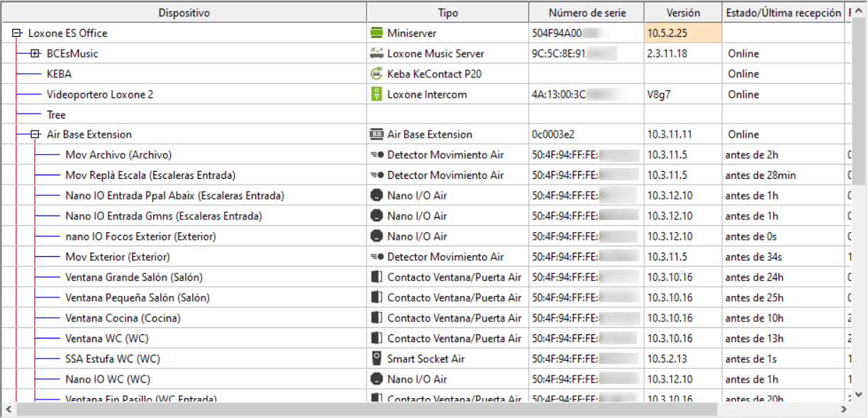868x418 pixels.
Task: Collapse the Loxone ES Office tree node
Action: pyautogui.click(x=17, y=33)
